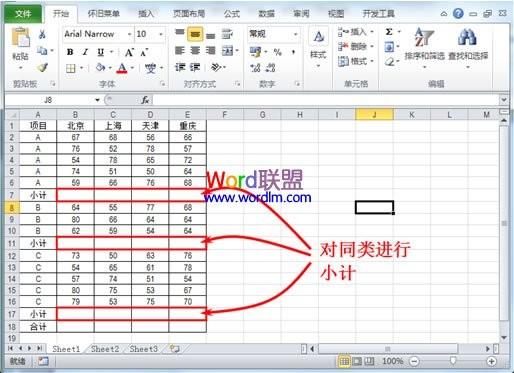Click the fill color bucket icon

click(x=100, y=68)
